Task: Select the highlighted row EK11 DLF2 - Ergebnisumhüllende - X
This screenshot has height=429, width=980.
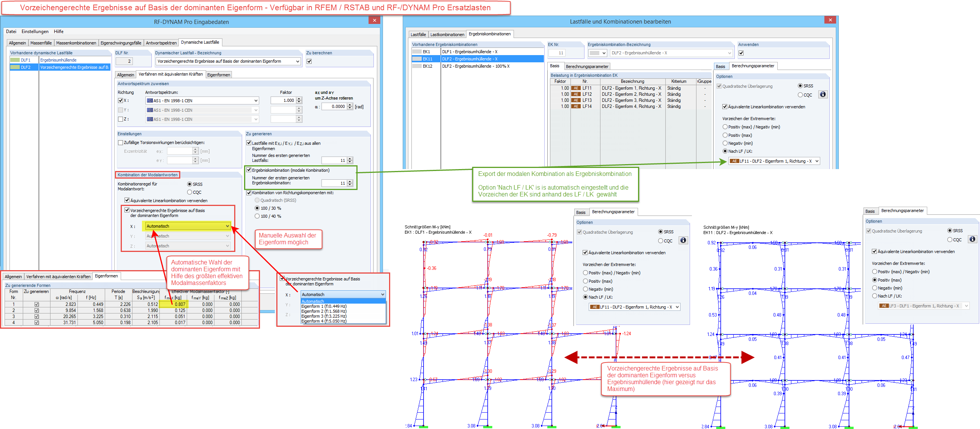Action: click(477, 59)
